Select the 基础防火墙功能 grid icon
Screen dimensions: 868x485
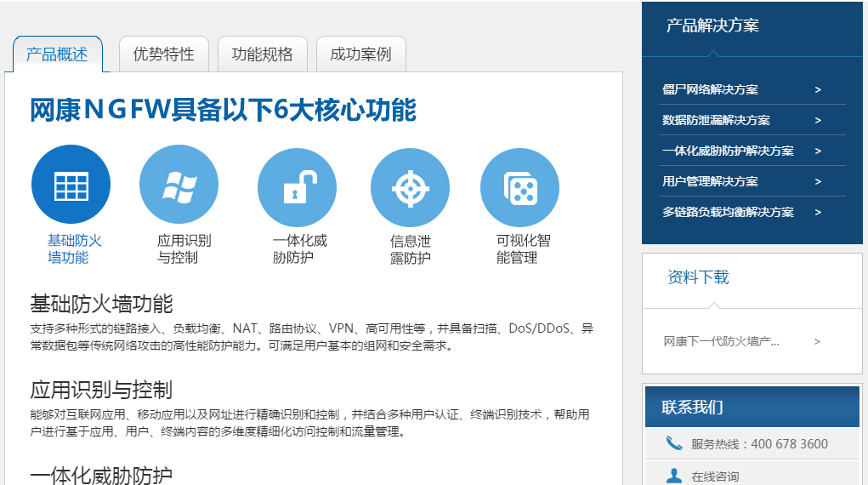tap(71, 184)
